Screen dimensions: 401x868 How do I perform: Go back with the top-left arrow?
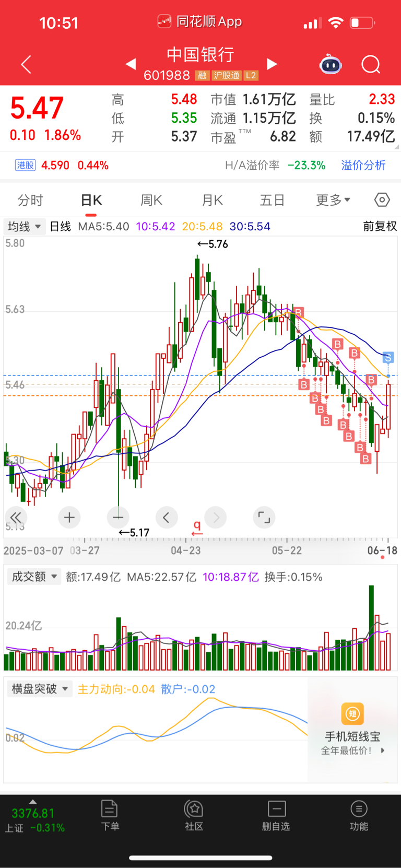[x=26, y=65]
